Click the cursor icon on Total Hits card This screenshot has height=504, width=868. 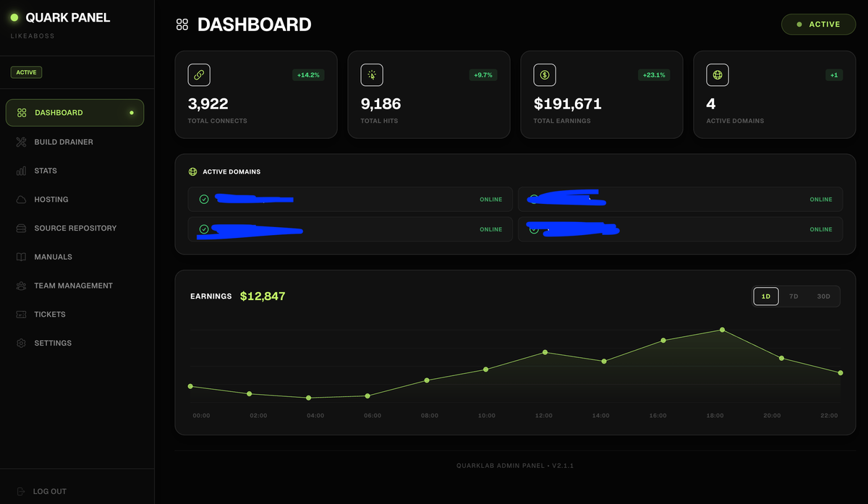click(372, 74)
